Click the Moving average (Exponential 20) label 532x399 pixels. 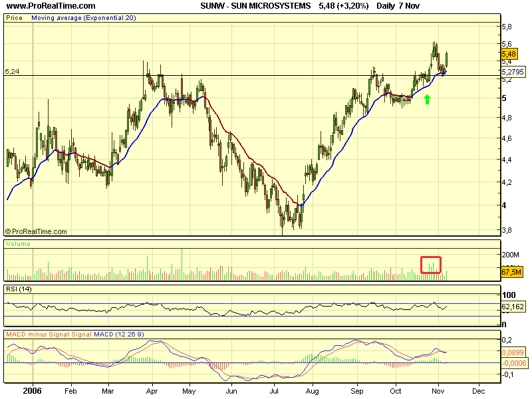coord(84,18)
